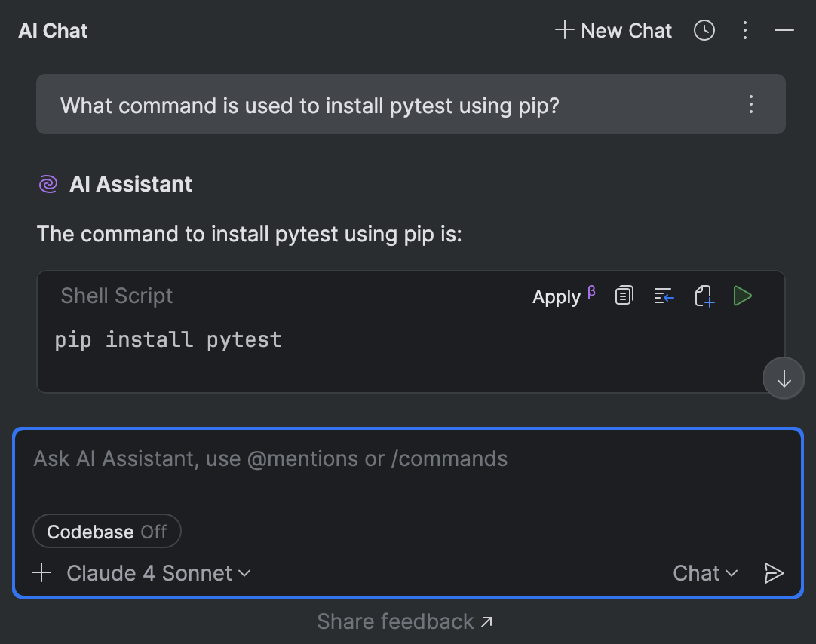Create a new file from the snippet
This screenshot has height=644, width=816.
pyautogui.click(x=704, y=296)
